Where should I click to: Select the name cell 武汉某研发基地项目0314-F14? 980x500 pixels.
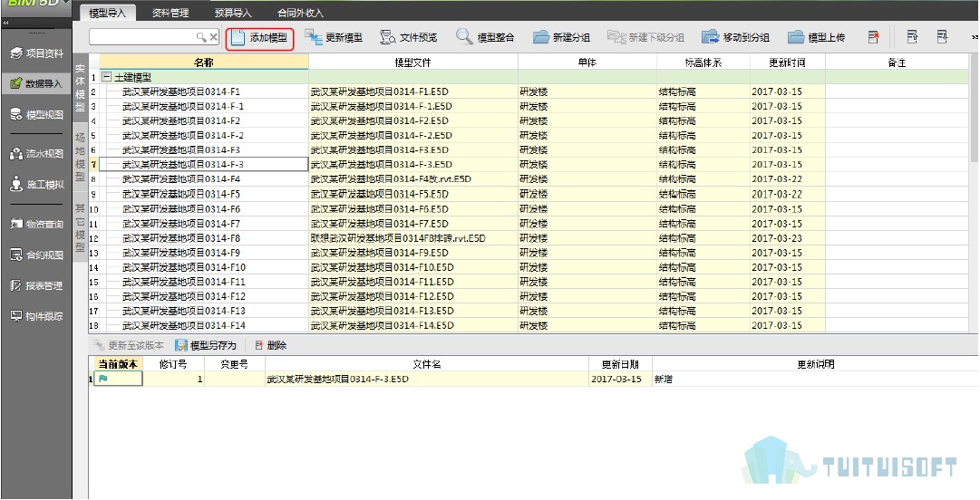[204, 325]
